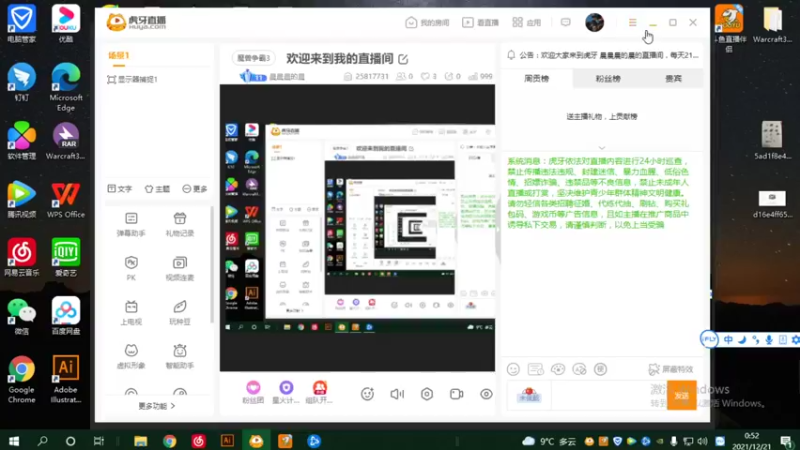The width and height of the screenshot is (800, 450).
Task: Open the 智能助手 smart assistant tool
Action: click(x=180, y=356)
